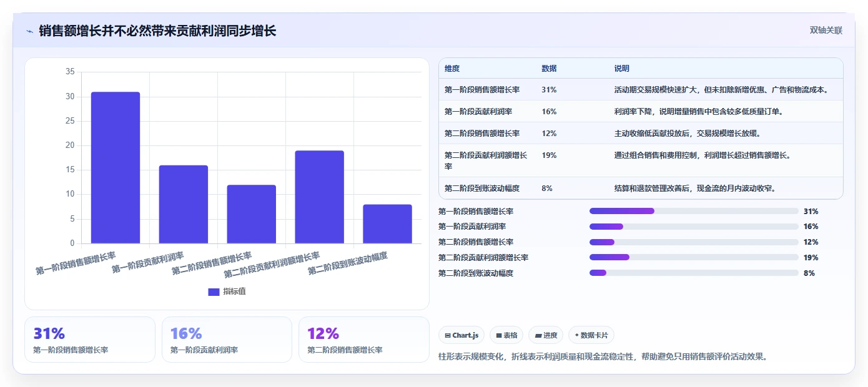Click progress list label 第二阶段到账波动幅度
The height and width of the screenshot is (387, 868).
476,273
